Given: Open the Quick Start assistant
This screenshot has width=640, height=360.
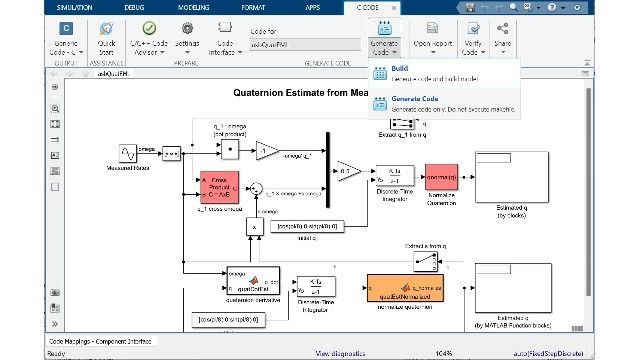Looking at the screenshot, I should (x=106, y=39).
